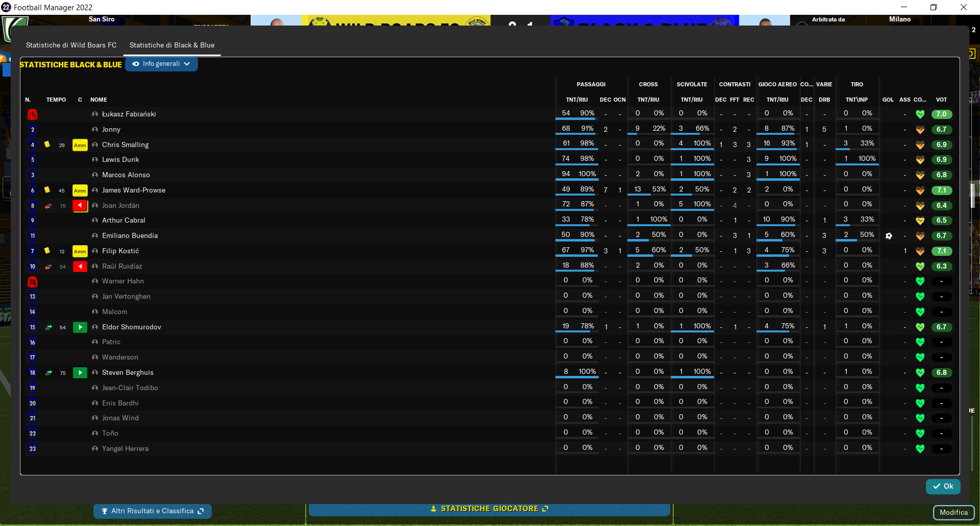Viewport: 980px width, 526px height.
Task: Select the Statistiche di Black & Blue tab
Action: coord(172,45)
